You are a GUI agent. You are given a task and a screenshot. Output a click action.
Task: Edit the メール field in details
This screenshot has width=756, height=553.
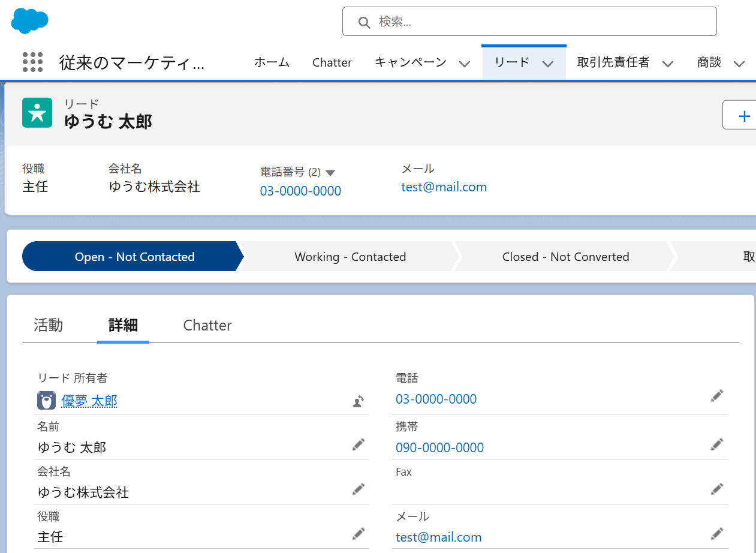tap(717, 534)
